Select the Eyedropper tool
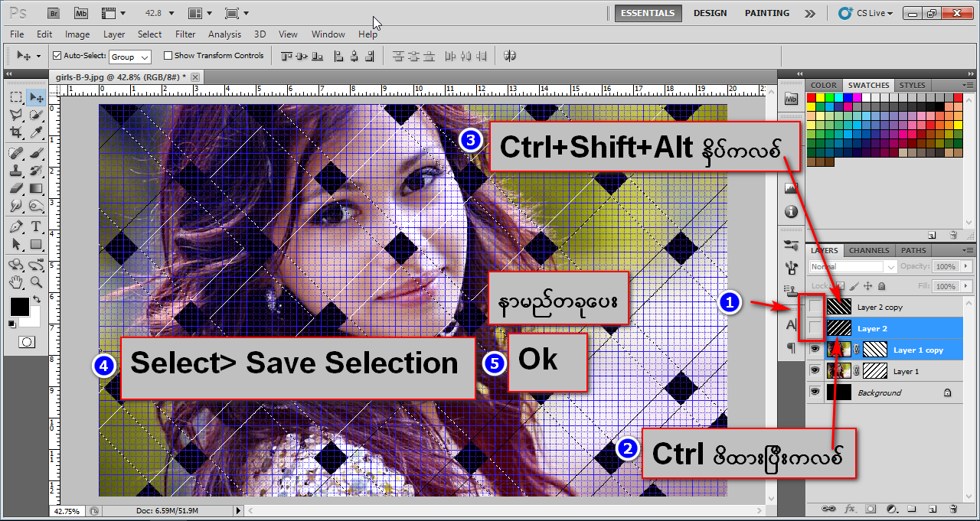Image resolution: width=980 pixels, height=521 pixels. (36, 132)
